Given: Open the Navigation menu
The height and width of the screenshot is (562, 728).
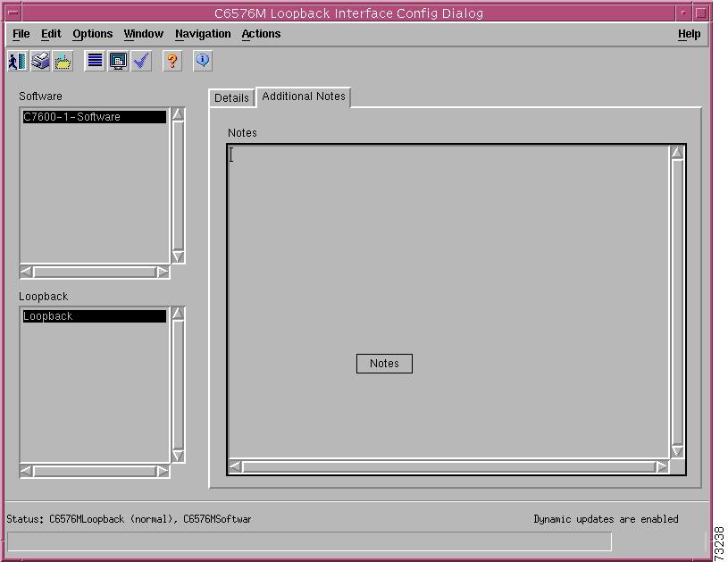Looking at the screenshot, I should coord(203,34).
